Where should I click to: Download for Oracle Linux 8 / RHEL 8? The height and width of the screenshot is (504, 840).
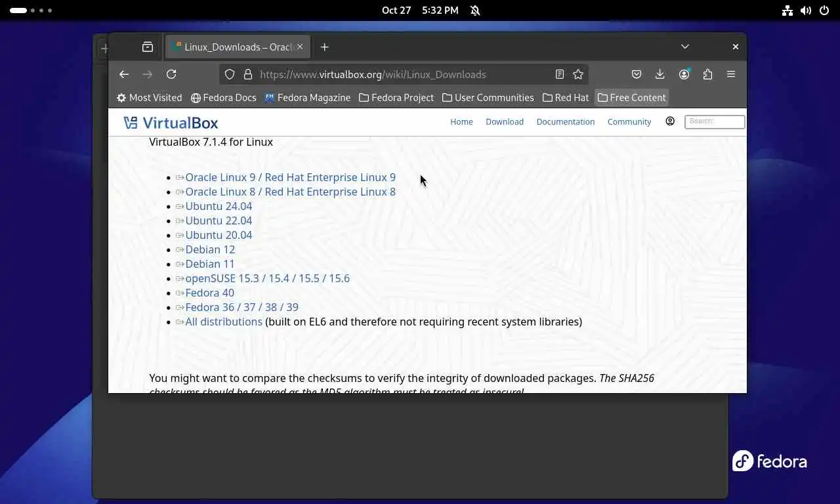point(290,192)
